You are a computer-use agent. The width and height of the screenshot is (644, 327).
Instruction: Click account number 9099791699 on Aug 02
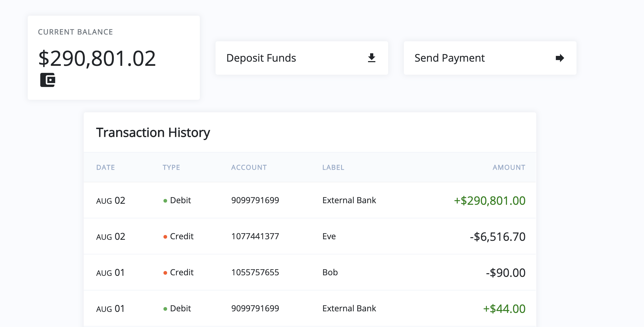pyautogui.click(x=255, y=201)
